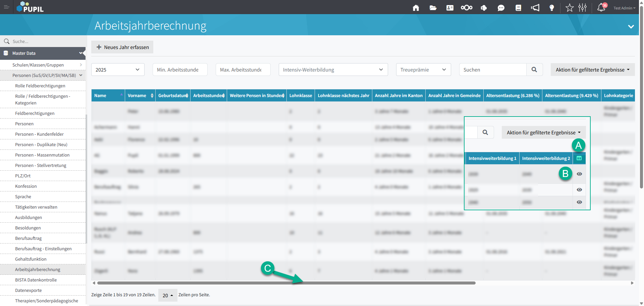Viewport: 644px width, 306px height.
Task: Click the Neues Jahr erfassen button
Action: coord(122,47)
